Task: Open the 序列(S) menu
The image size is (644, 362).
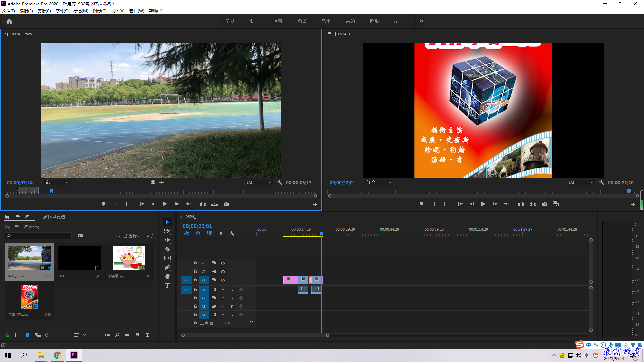Action: 62,11
